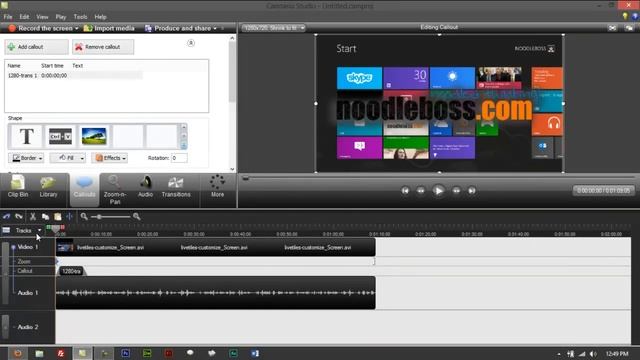Toggle the Audio 2 track lock
Image resolution: width=640 pixels, height=360 pixels.
pos(5,327)
